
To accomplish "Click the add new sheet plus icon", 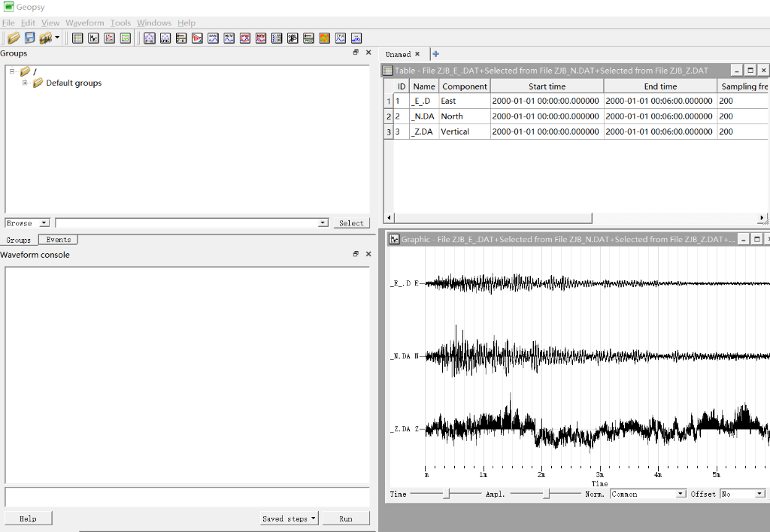I will 436,54.
